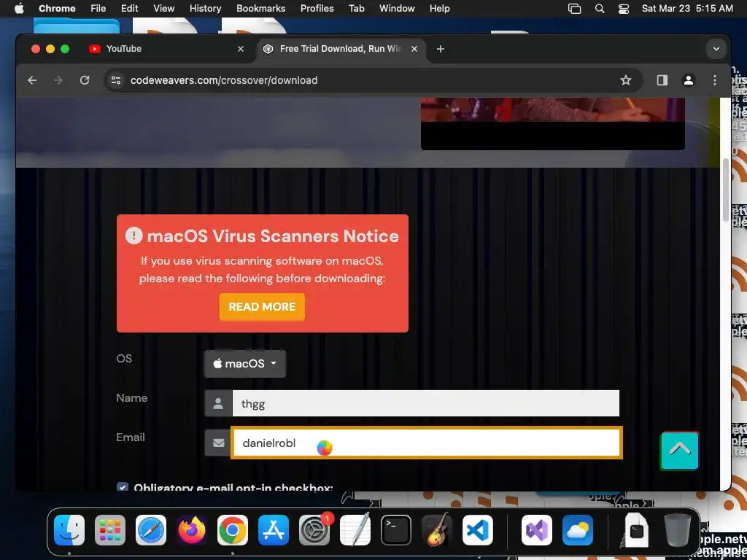Close the Free Trial Download tab

coord(414,49)
